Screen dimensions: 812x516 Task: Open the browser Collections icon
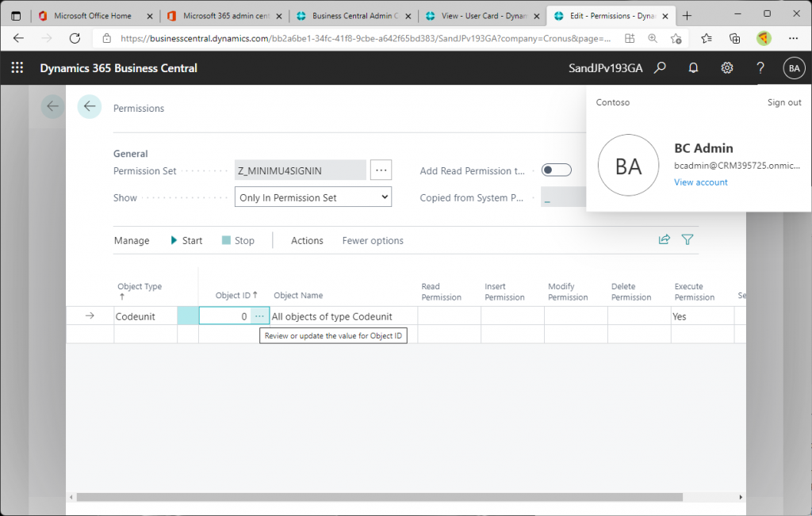tap(734, 38)
